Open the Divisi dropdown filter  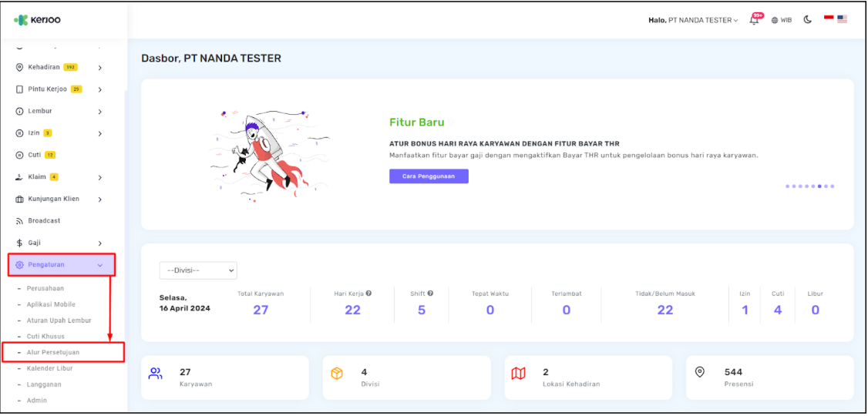pyautogui.click(x=198, y=270)
